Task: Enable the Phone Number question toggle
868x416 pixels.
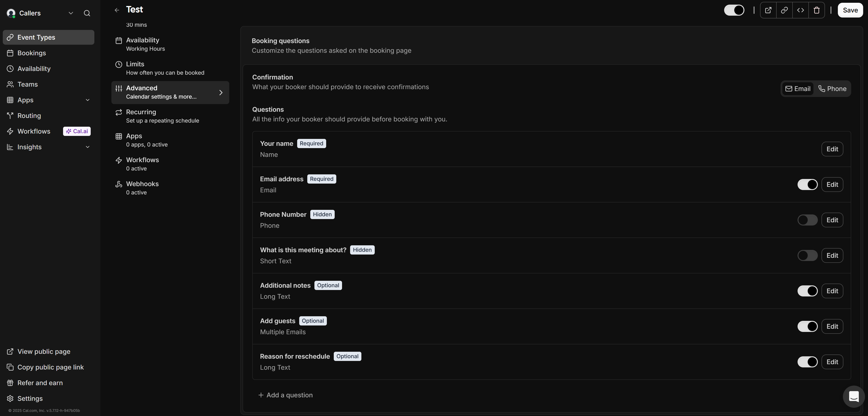Action: coord(807,220)
